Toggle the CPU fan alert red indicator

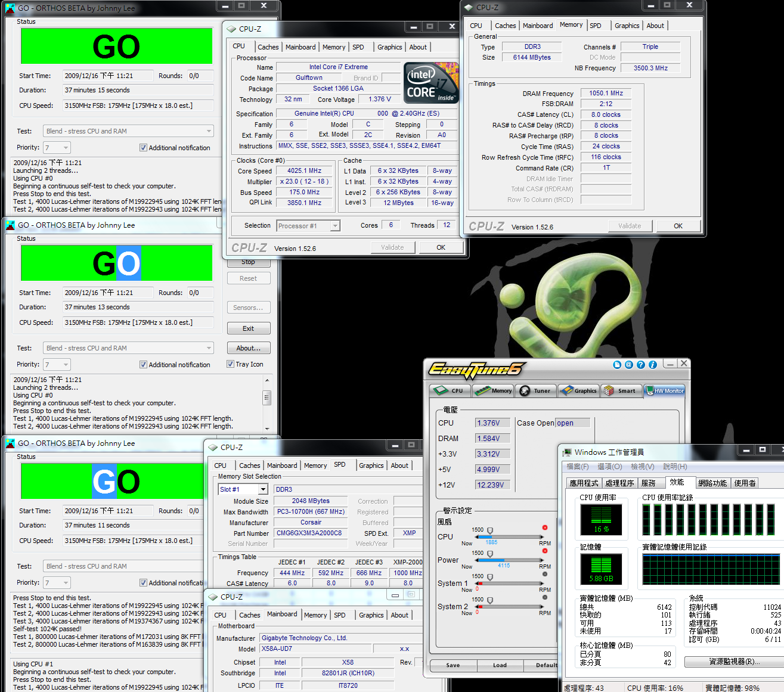point(544,527)
